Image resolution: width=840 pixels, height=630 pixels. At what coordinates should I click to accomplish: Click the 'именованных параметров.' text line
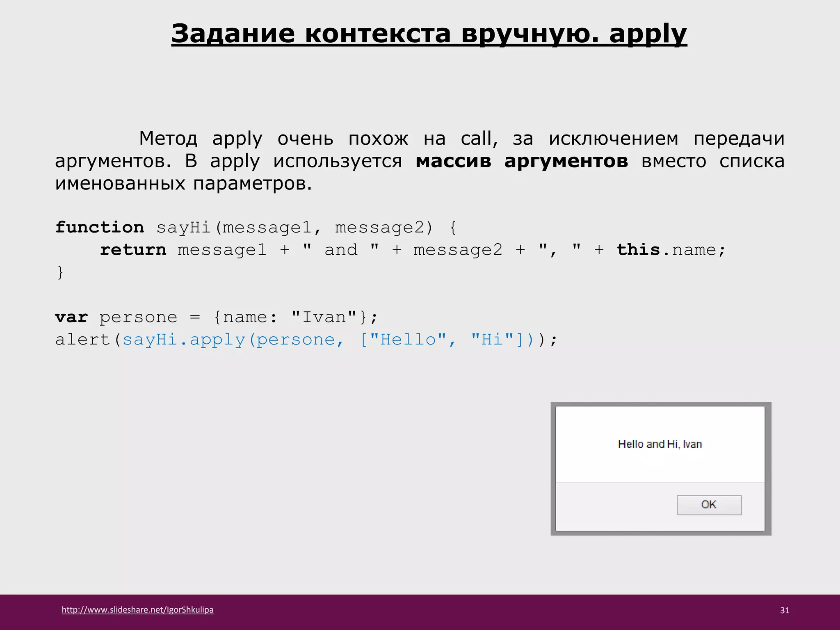[x=184, y=183]
